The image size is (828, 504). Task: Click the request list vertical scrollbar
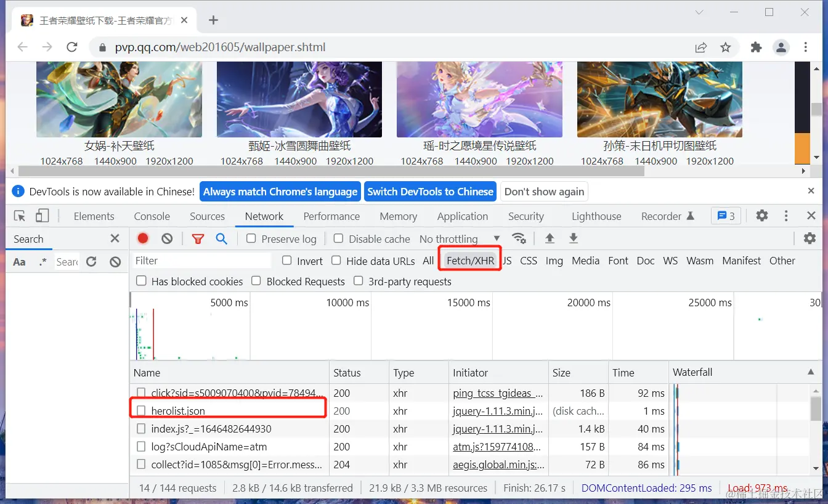tap(816, 408)
